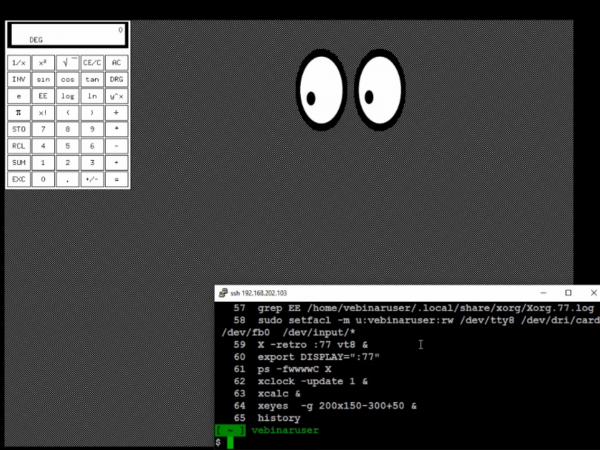
Task: Toggle the INV inverse function key
Action: 18,79
